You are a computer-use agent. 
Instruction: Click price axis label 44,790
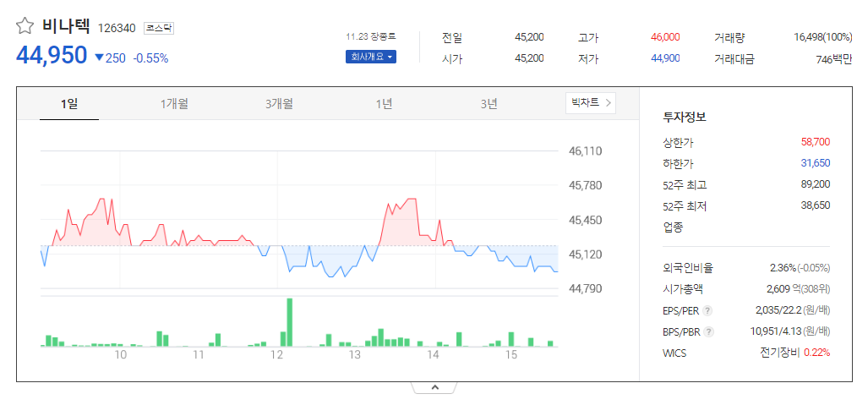587,288
